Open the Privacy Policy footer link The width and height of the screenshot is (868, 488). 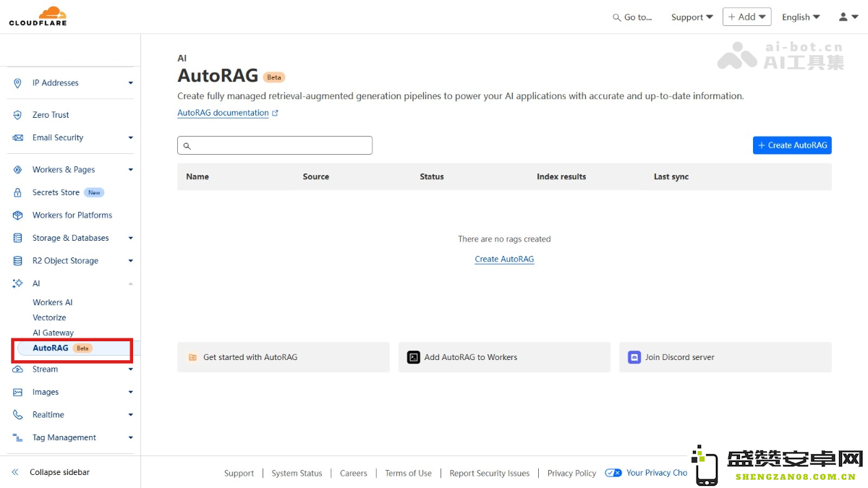(x=571, y=474)
